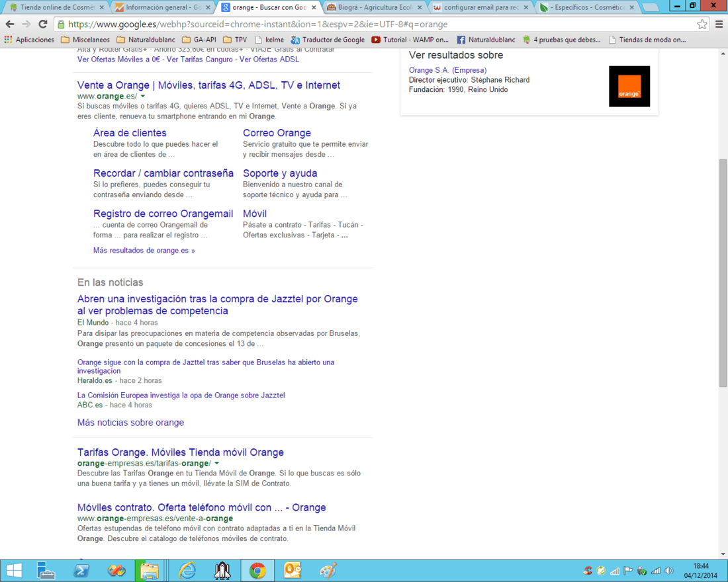Open Server Manager from taskbar

(x=46, y=571)
